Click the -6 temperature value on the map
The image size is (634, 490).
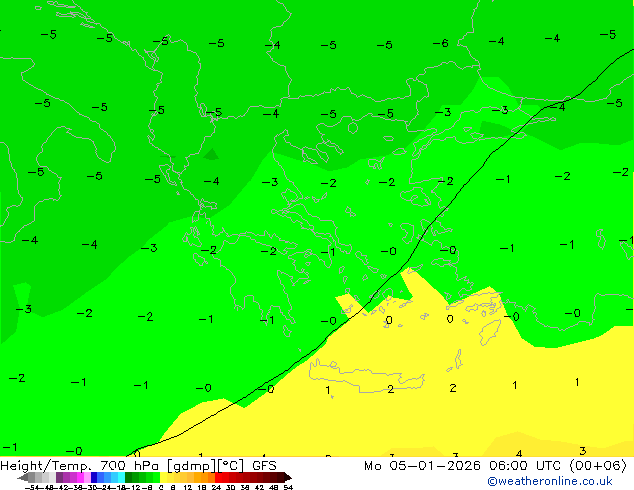[440, 43]
